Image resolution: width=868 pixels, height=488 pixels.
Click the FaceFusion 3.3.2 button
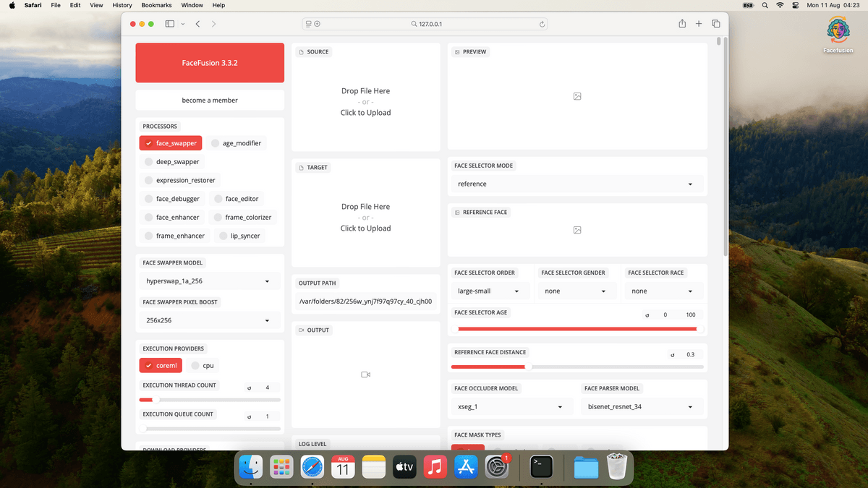click(x=210, y=63)
